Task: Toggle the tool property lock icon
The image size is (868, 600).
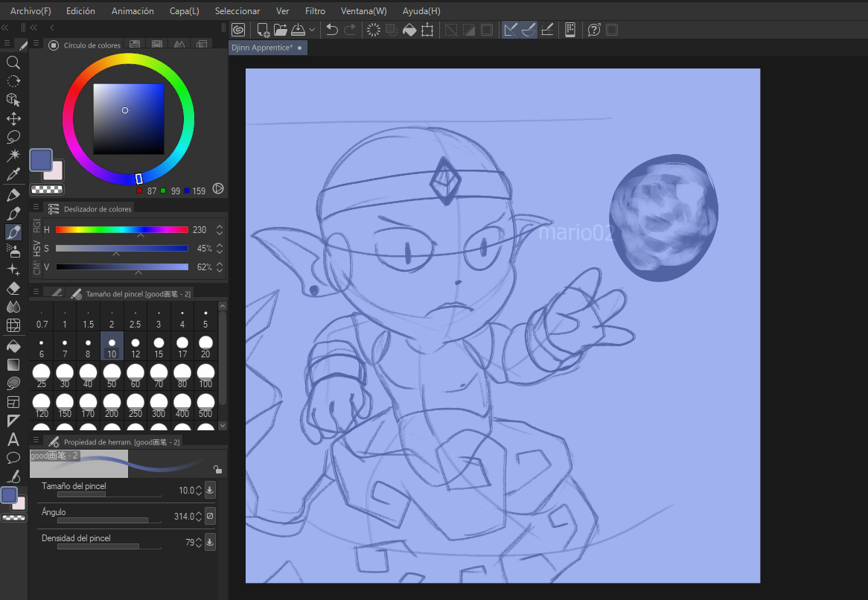Action: click(x=217, y=469)
